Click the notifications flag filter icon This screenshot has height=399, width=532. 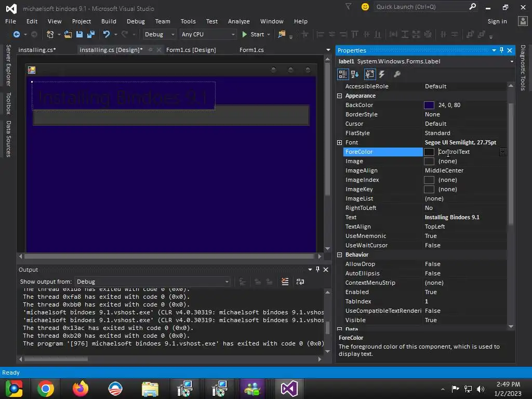pyautogui.click(x=349, y=6)
